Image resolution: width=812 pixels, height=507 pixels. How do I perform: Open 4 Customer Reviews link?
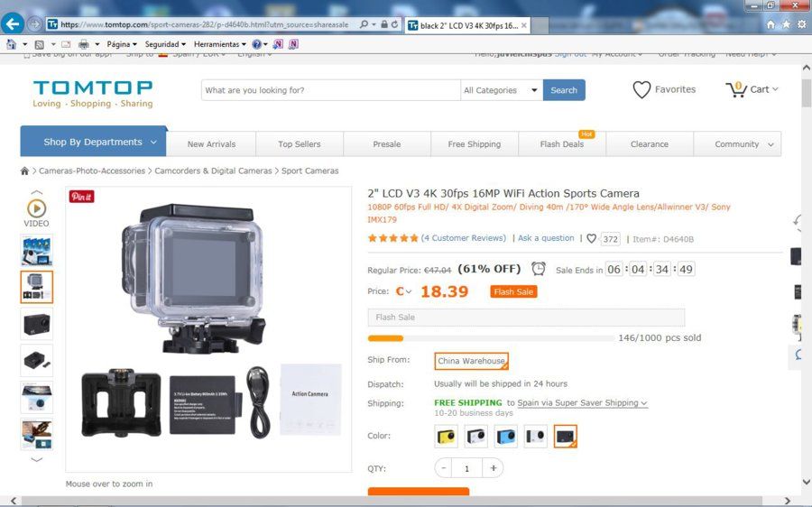click(464, 238)
